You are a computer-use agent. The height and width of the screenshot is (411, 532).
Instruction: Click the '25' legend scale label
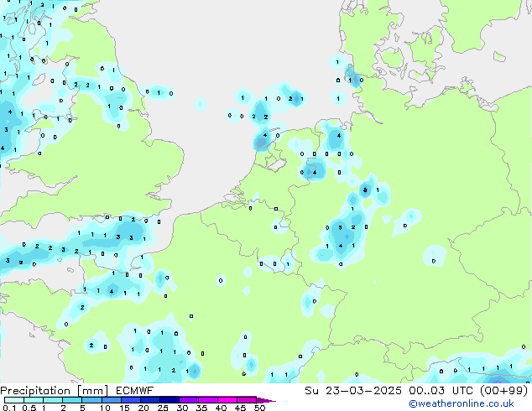pos(163,408)
